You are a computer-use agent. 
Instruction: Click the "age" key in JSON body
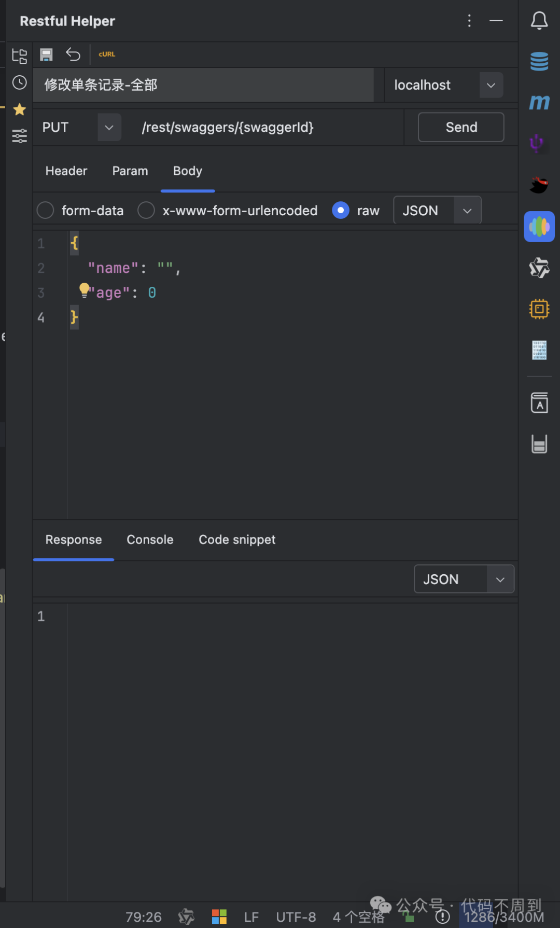click(109, 293)
